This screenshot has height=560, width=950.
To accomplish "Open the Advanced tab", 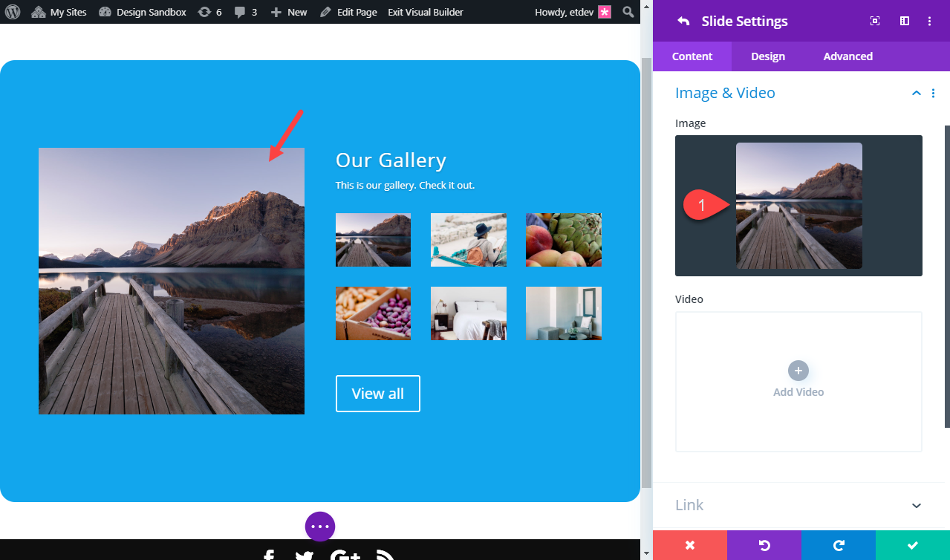I will [x=847, y=56].
